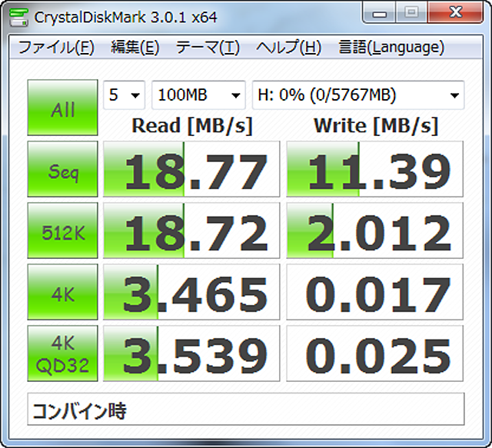The height and width of the screenshot is (448, 492).
Task: Open the テーマ(T) menu
Action: tap(208, 48)
